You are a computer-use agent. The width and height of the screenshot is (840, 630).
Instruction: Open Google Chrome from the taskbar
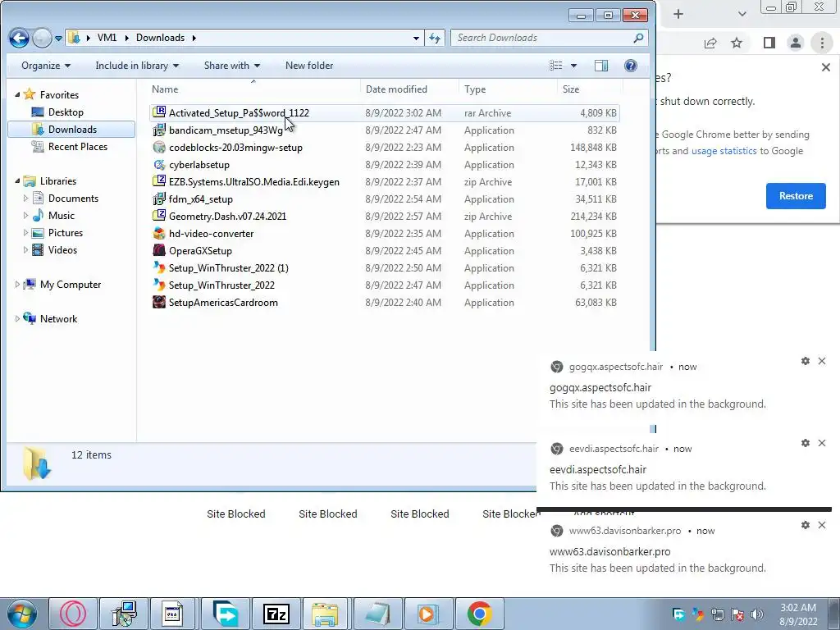coord(479,614)
